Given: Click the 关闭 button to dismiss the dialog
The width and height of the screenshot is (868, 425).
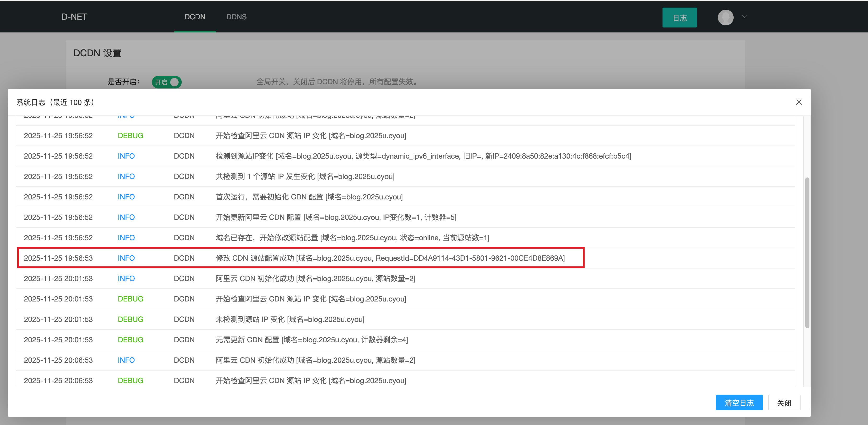Looking at the screenshot, I should tap(784, 402).
